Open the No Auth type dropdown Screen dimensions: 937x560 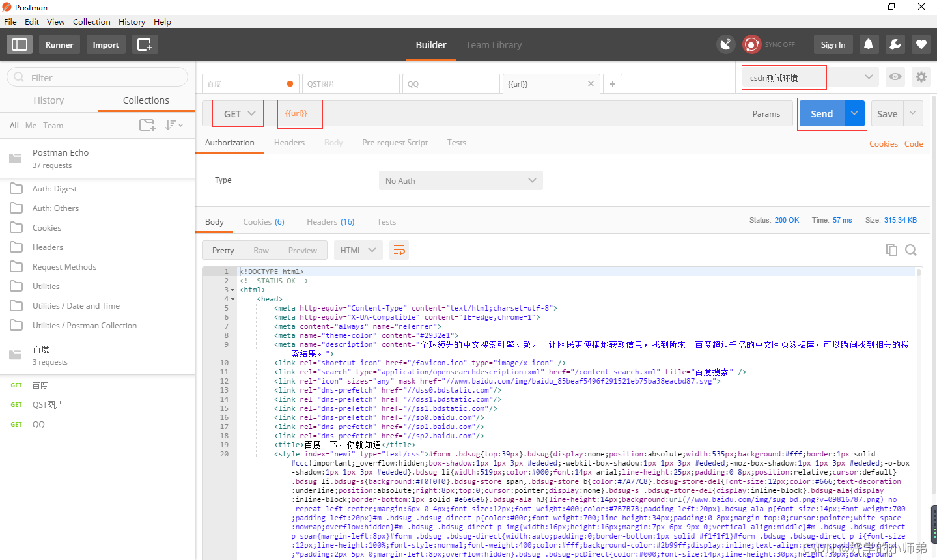pyautogui.click(x=461, y=180)
